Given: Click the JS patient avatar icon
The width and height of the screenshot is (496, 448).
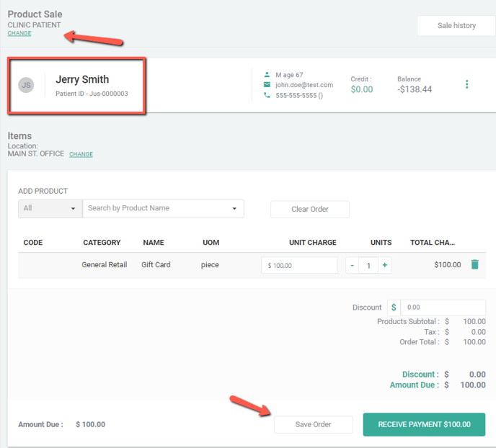Looking at the screenshot, I should pyautogui.click(x=26, y=85).
